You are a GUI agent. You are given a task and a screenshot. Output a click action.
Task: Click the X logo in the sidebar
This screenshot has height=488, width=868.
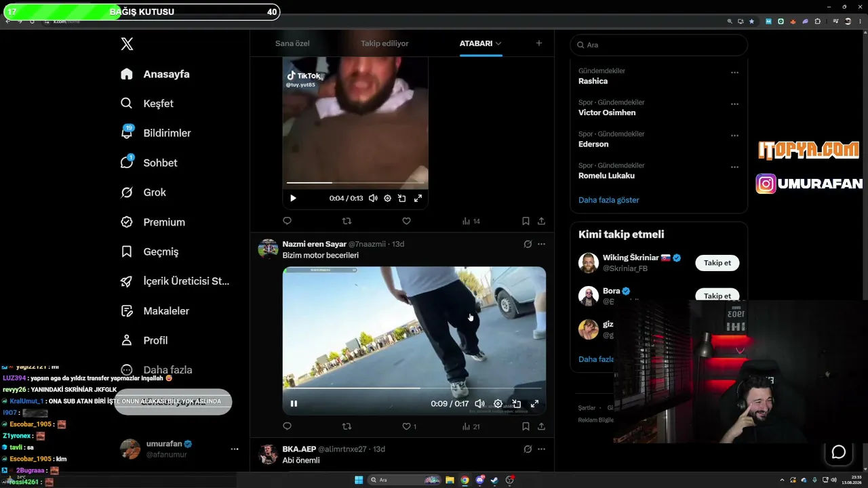[x=127, y=44]
